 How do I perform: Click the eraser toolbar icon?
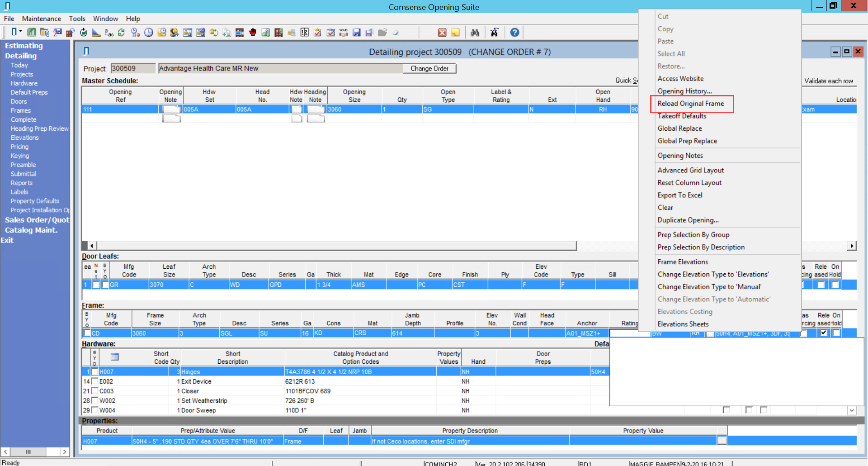(x=396, y=32)
